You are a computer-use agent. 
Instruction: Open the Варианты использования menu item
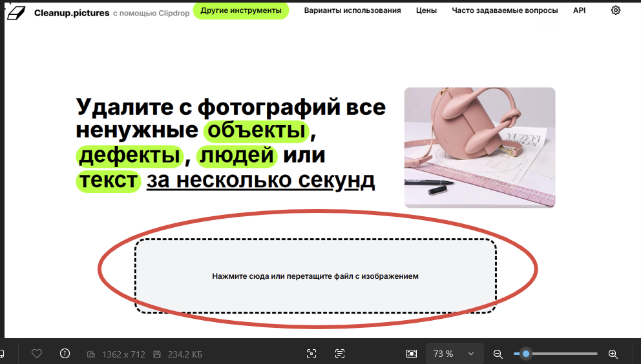pos(352,10)
